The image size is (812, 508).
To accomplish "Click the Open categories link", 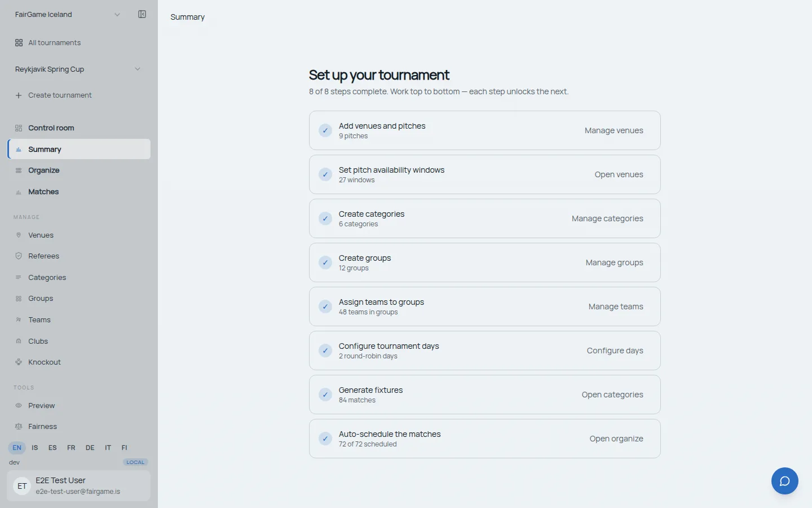I will point(612,395).
